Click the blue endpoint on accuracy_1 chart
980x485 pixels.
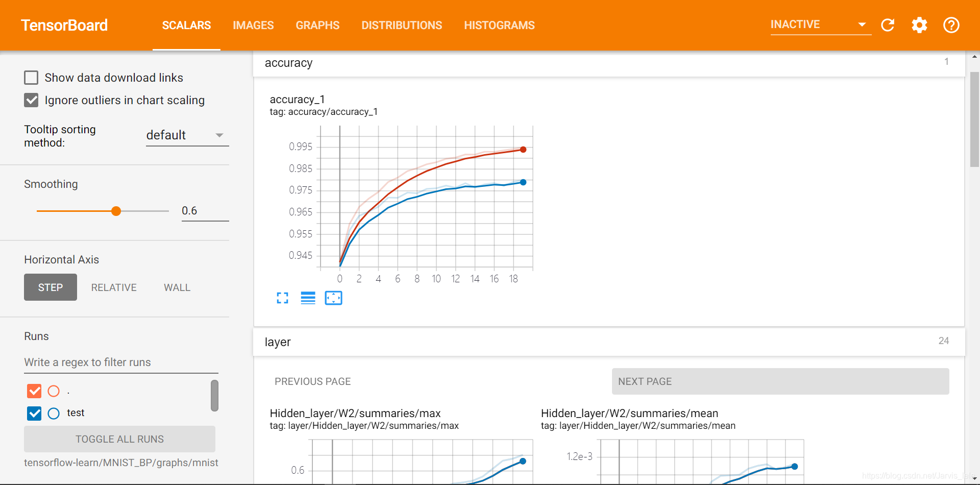(x=523, y=182)
